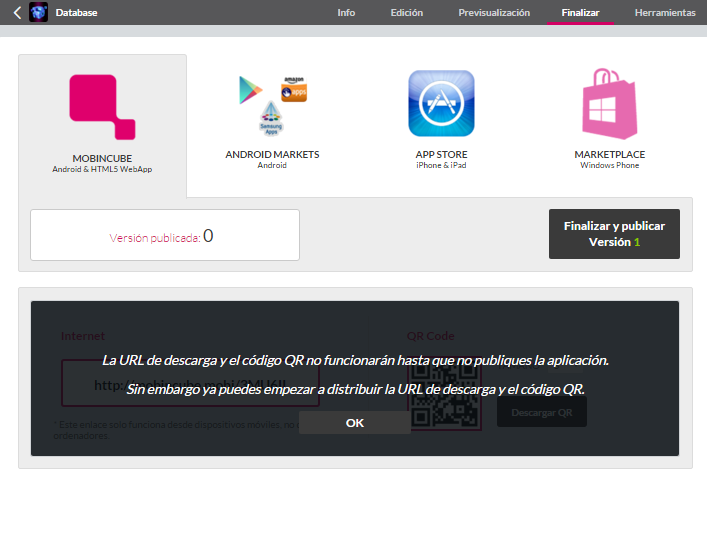Click the Database title text

(76, 13)
